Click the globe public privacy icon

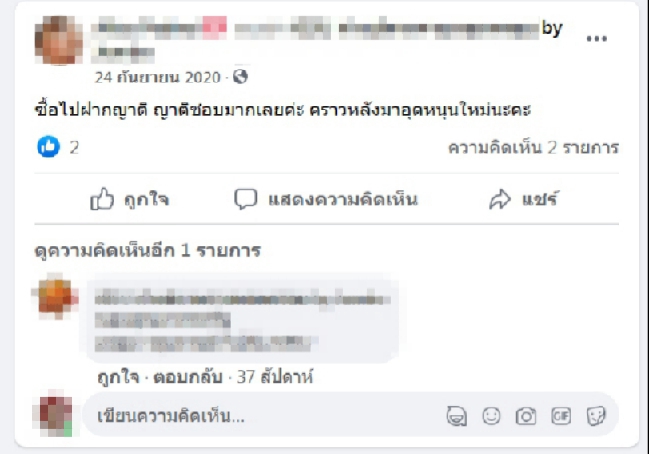point(240,77)
